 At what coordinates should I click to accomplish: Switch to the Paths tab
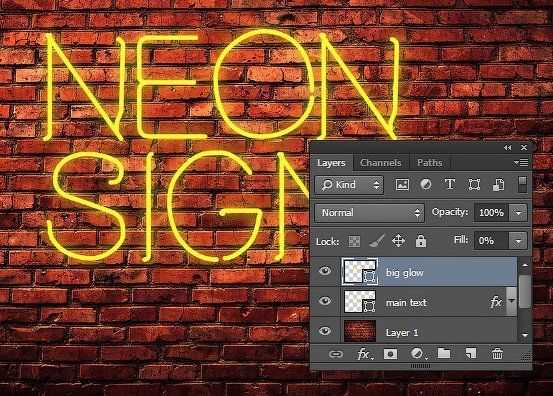[x=430, y=163]
